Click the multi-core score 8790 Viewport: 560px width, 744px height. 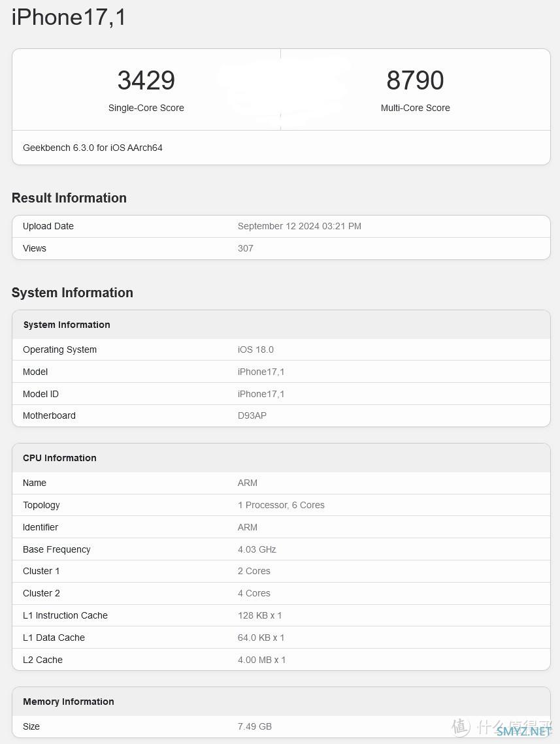point(415,80)
